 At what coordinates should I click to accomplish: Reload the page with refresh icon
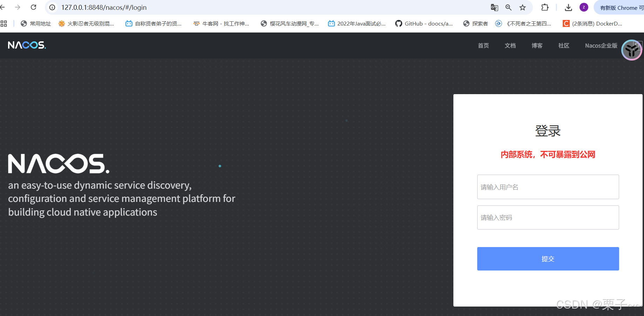(34, 7)
